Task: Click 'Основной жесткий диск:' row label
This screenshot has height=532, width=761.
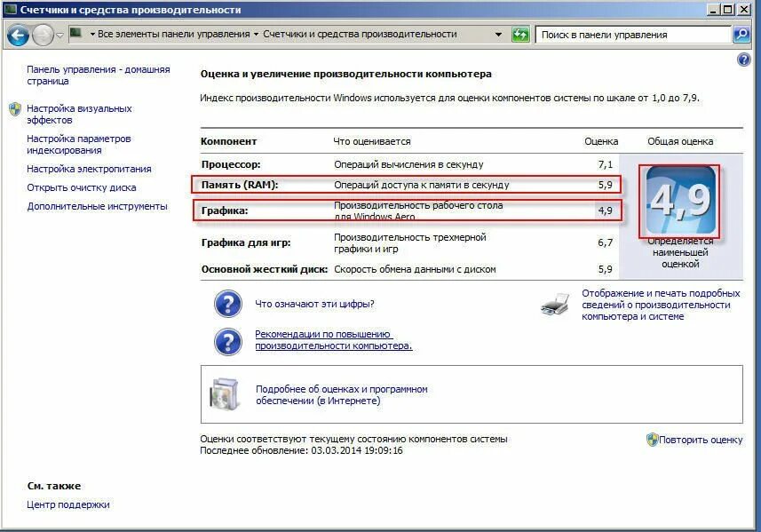Action: [264, 269]
